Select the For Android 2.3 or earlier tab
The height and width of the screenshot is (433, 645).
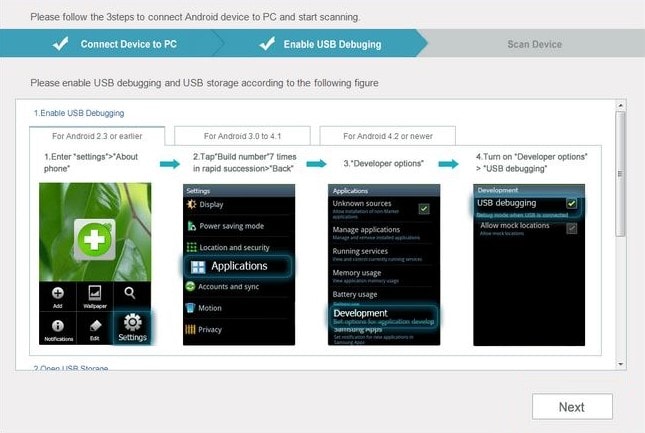[x=97, y=136]
